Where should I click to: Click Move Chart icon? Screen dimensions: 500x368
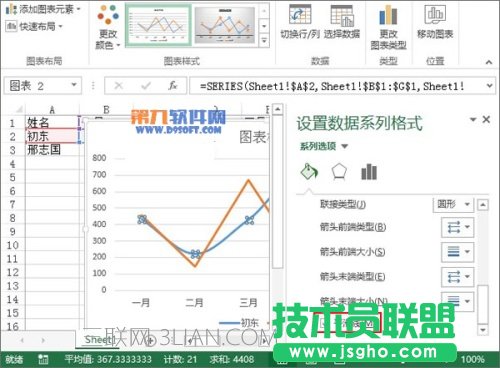click(435, 14)
